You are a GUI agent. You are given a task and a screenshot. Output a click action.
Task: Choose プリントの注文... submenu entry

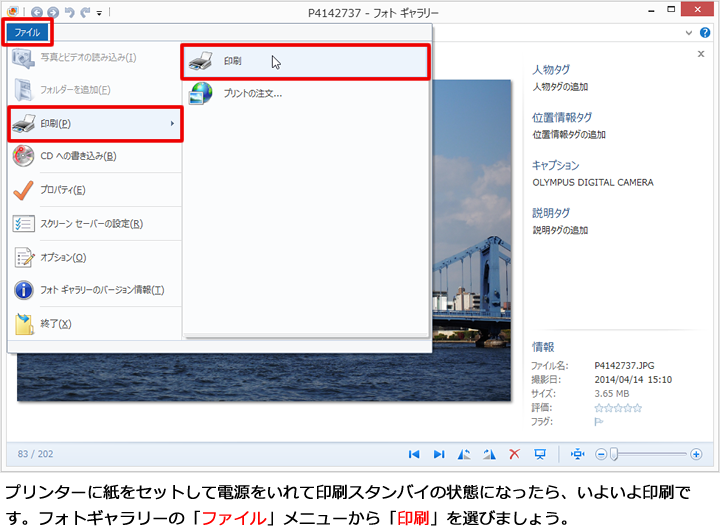point(305,94)
